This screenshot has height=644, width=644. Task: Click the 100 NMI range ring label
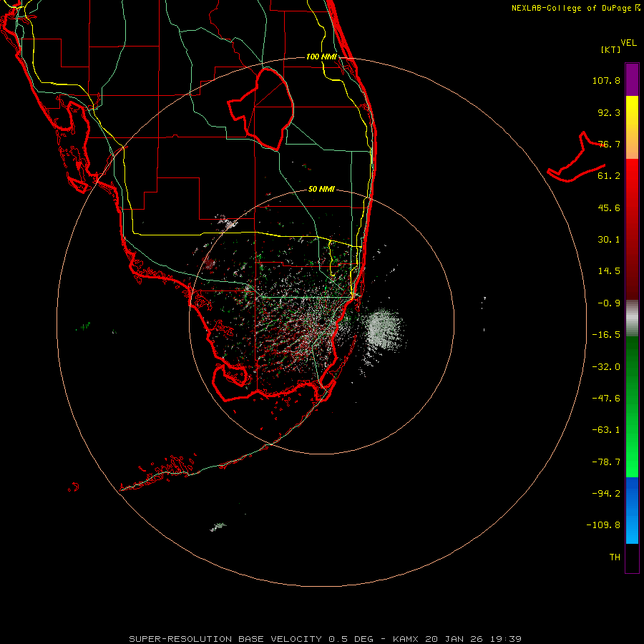click(321, 57)
